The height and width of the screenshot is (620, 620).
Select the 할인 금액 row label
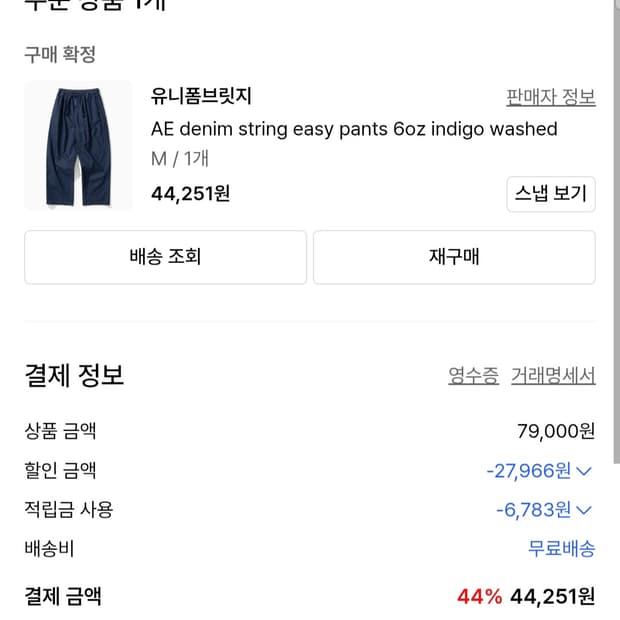pos(60,470)
